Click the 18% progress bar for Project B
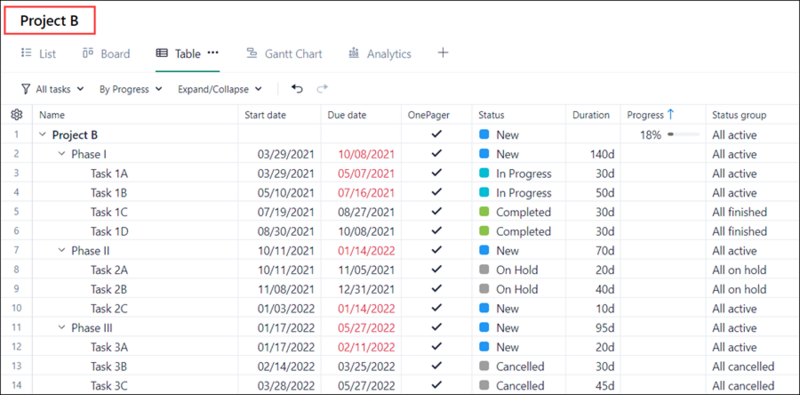800x395 pixels. (683, 135)
